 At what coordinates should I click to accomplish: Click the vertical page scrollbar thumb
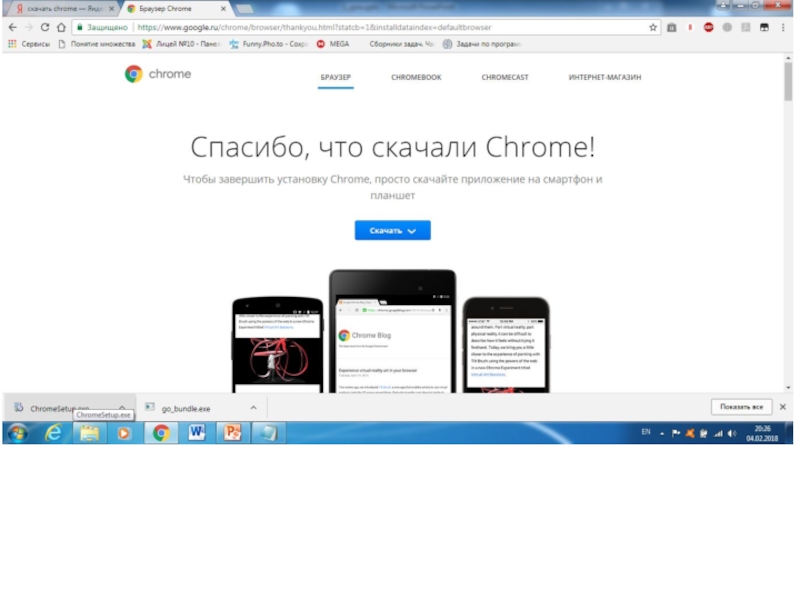click(x=788, y=82)
